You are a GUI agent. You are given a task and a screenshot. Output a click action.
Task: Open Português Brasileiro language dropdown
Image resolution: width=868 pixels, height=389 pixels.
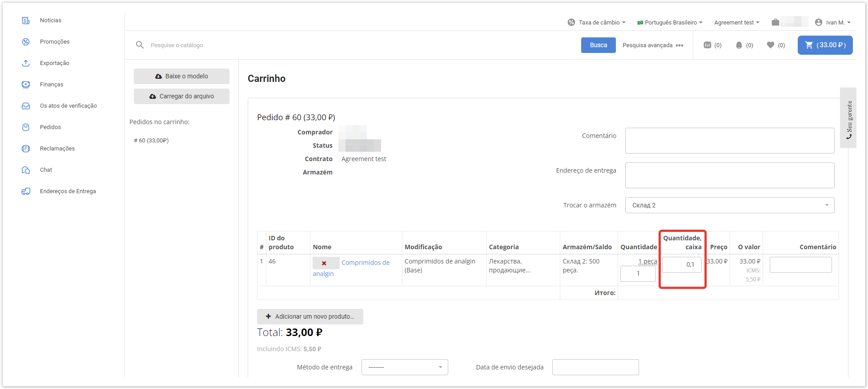click(670, 22)
